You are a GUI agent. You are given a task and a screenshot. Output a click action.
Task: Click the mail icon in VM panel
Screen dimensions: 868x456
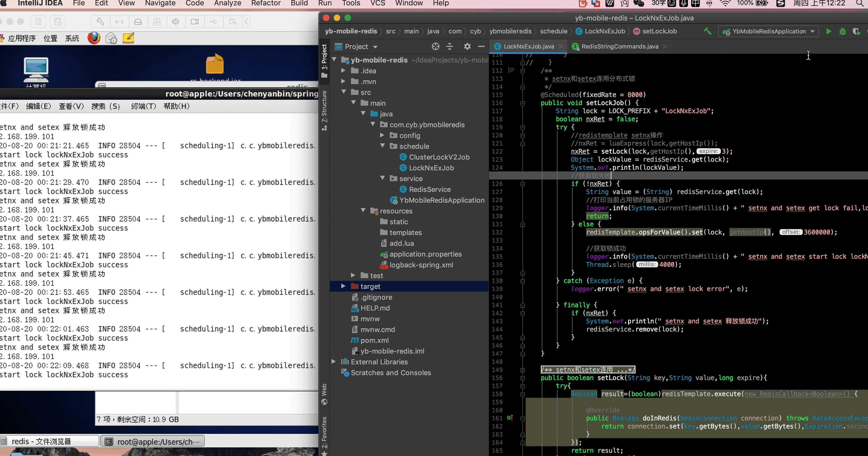[x=111, y=38]
